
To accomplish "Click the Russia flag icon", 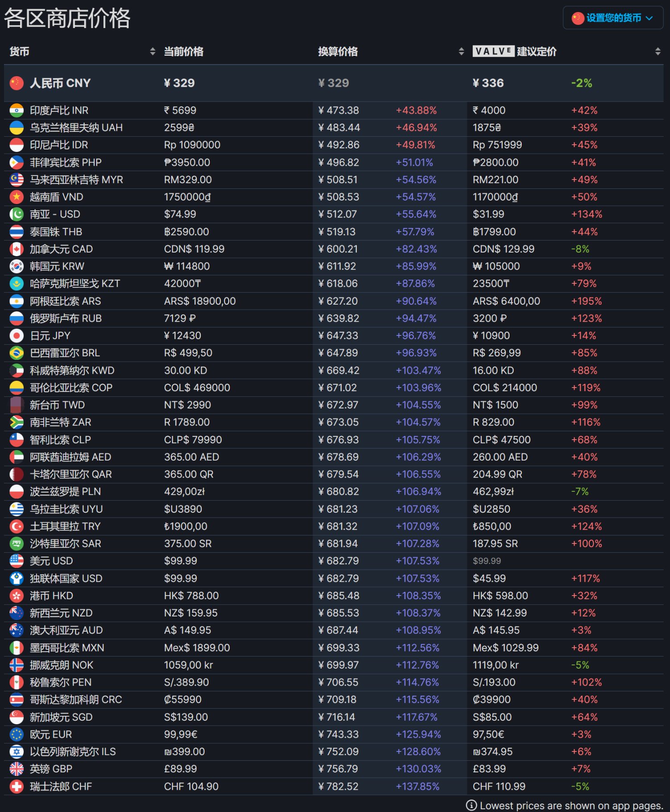I will 16,318.
